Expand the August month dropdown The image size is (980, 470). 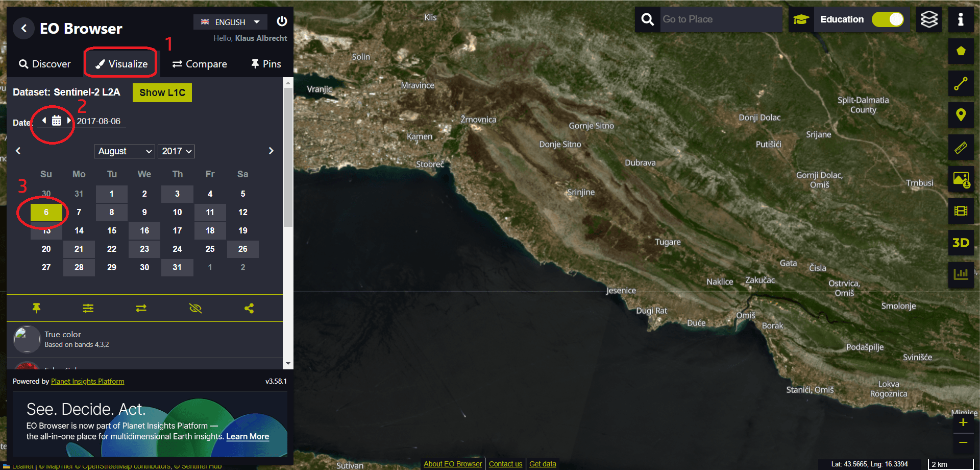pyautogui.click(x=125, y=151)
